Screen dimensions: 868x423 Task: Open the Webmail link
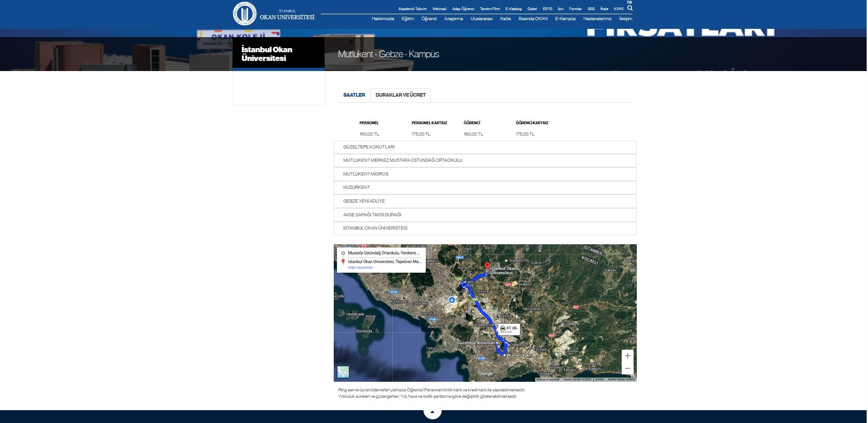[x=439, y=9]
